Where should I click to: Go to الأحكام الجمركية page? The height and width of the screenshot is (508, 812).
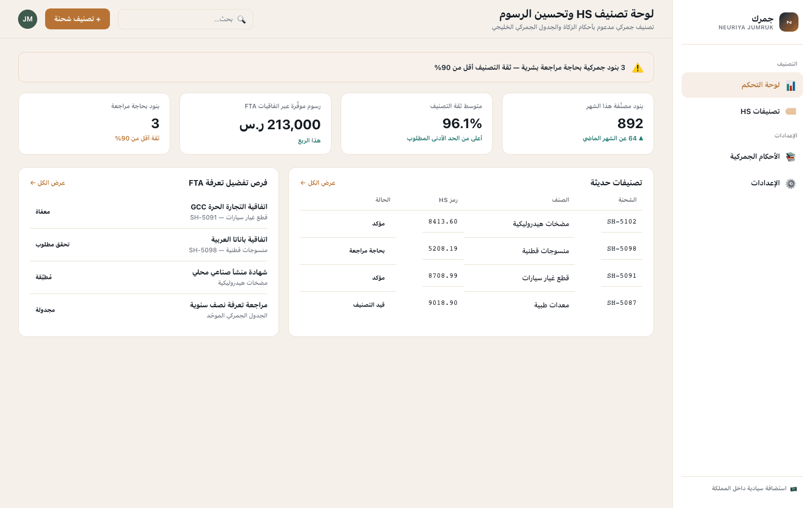click(742, 157)
